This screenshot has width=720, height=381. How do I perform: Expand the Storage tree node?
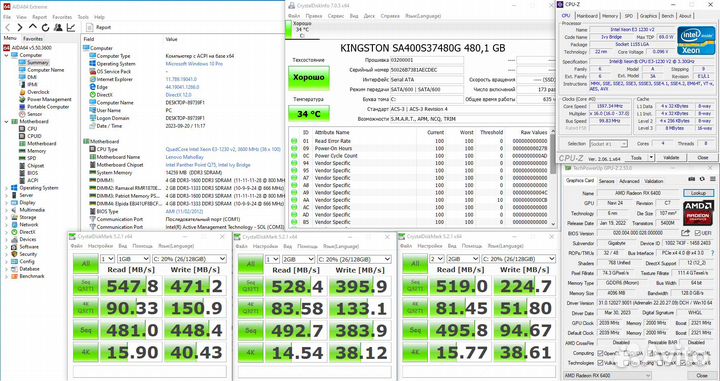tap(6, 217)
